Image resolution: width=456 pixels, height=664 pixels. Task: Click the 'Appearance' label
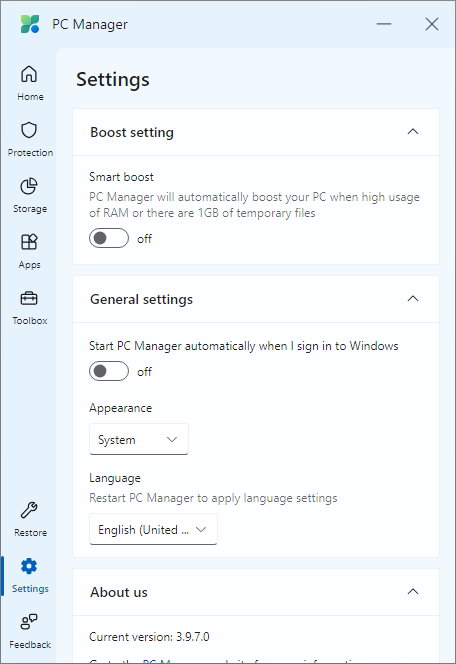(x=121, y=408)
